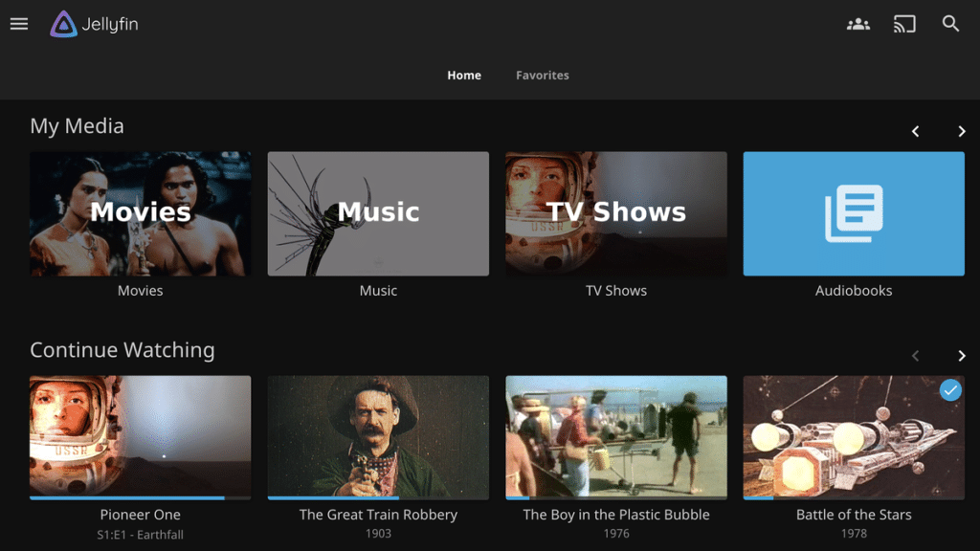
Task: Resume The Boy in the Plastic Bubble thumbnail
Action: point(616,436)
